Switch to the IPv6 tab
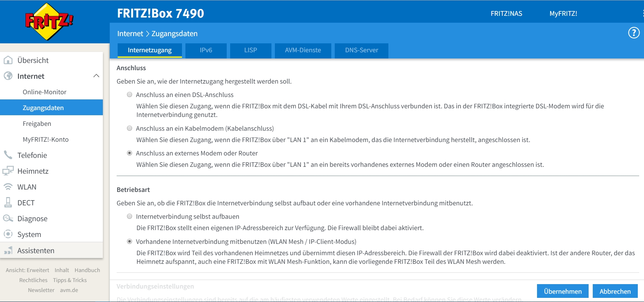Screen dimensions: 644x302 tap(206, 50)
